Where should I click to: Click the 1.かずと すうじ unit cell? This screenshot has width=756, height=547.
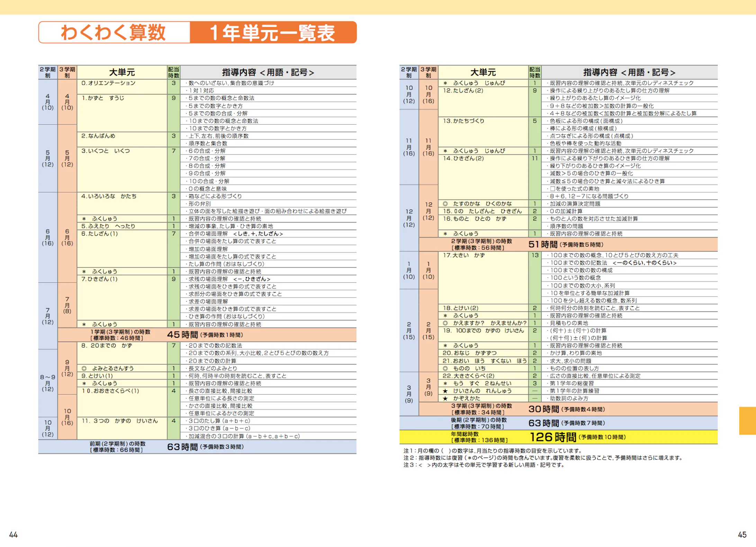(104, 98)
